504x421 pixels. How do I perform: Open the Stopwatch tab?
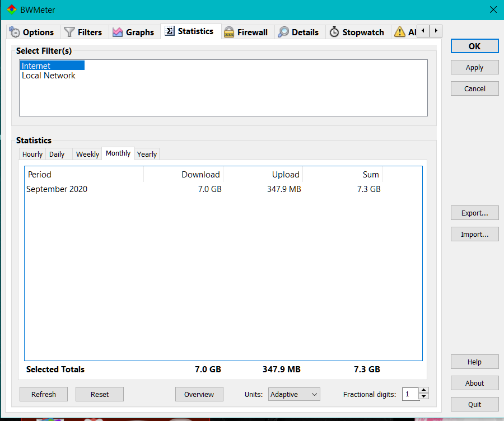pos(358,32)
